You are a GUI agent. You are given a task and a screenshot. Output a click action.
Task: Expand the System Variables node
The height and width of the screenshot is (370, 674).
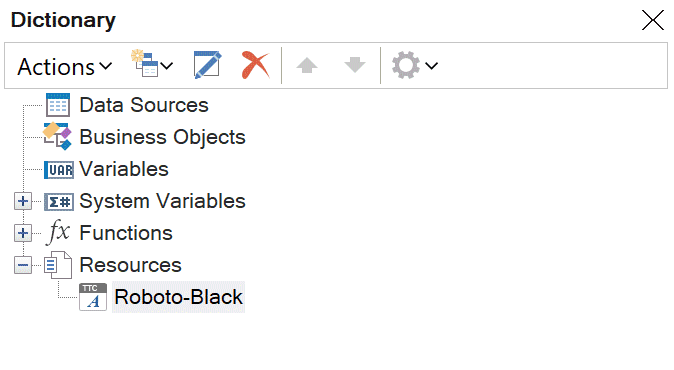pos(23,201)
